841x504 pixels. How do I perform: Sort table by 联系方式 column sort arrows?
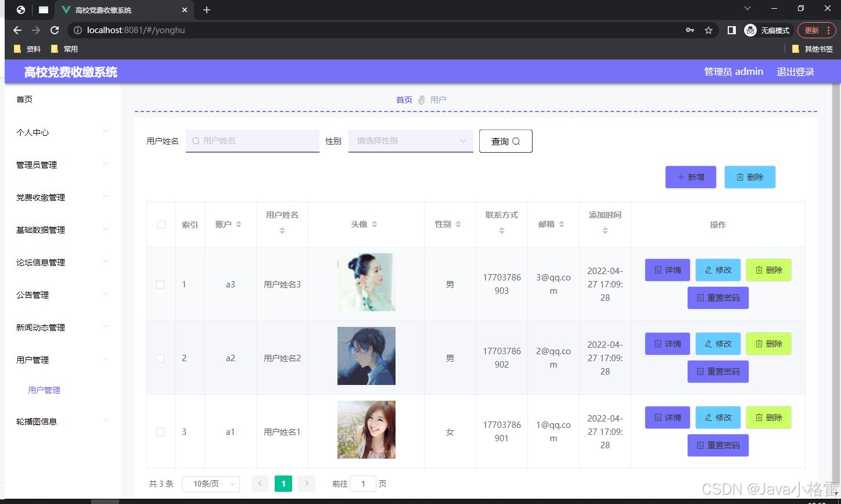(x=502, y=231)
